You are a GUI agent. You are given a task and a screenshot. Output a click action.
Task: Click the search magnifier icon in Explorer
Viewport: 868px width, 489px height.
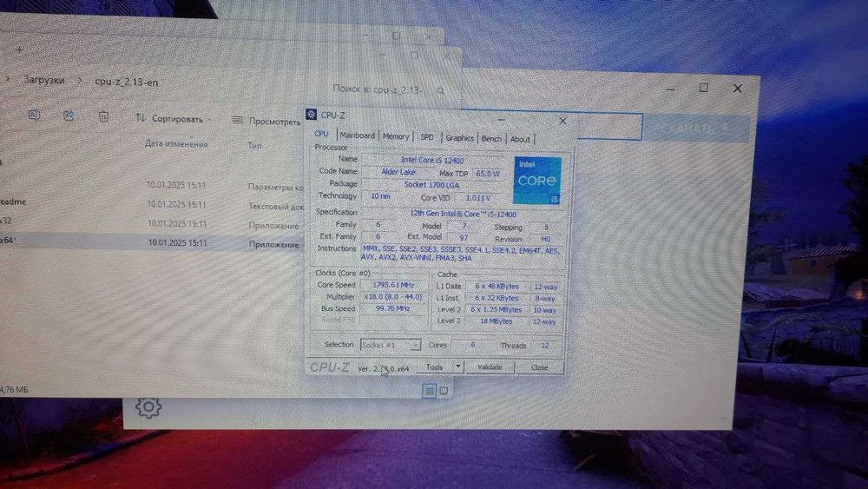pyautogui.click(x=441, y=90)
